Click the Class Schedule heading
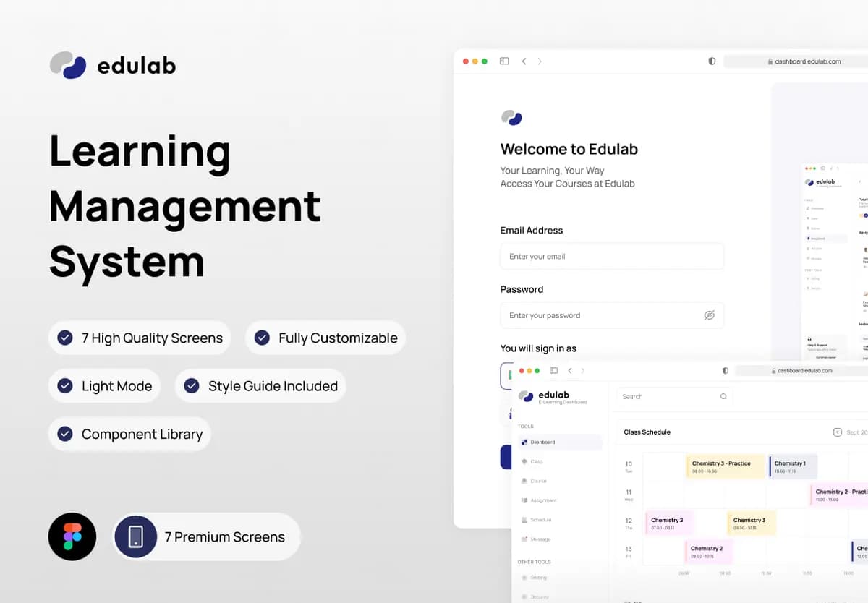This screenshot has height=603, width=868. click(647, 432)
